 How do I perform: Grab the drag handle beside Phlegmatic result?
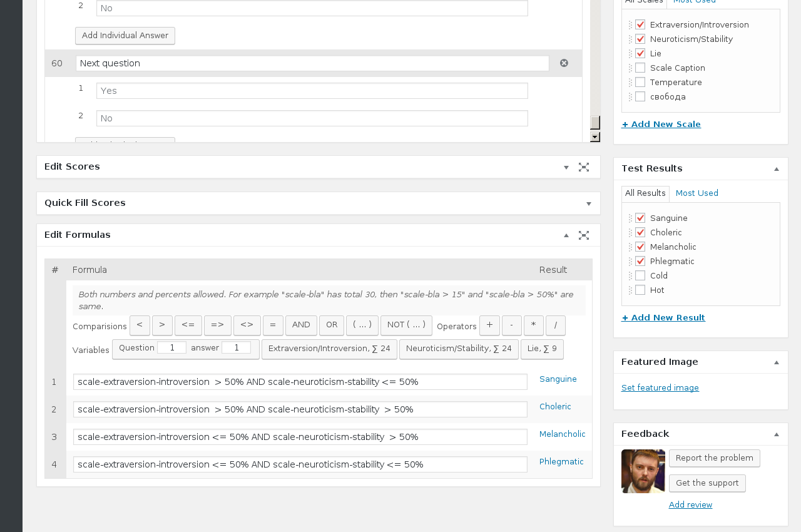pyautogui.click(x=630, y=262)
